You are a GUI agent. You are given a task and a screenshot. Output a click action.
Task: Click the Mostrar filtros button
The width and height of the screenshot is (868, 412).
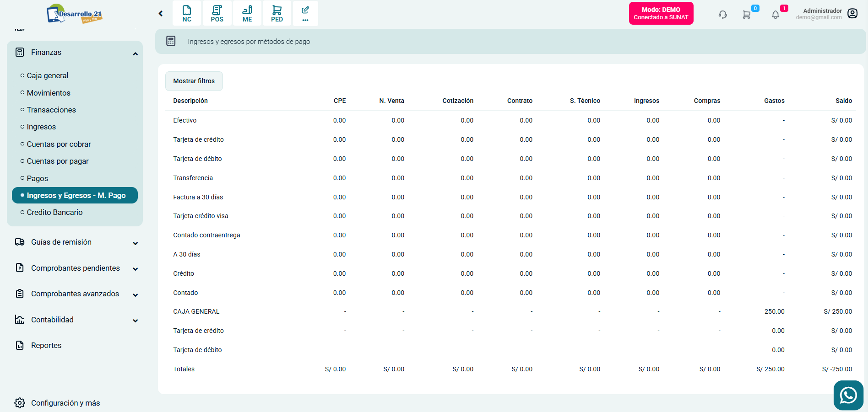194,81
